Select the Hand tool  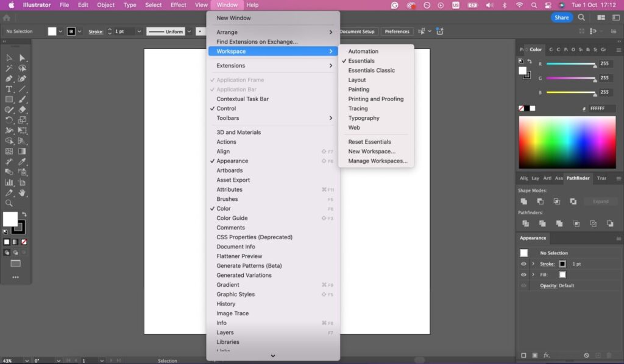23,193
